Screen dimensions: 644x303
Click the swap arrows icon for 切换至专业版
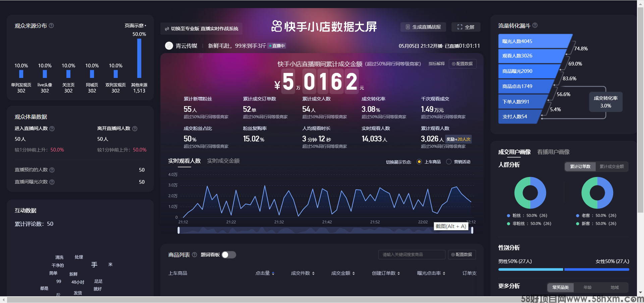(x=167, y=29)
